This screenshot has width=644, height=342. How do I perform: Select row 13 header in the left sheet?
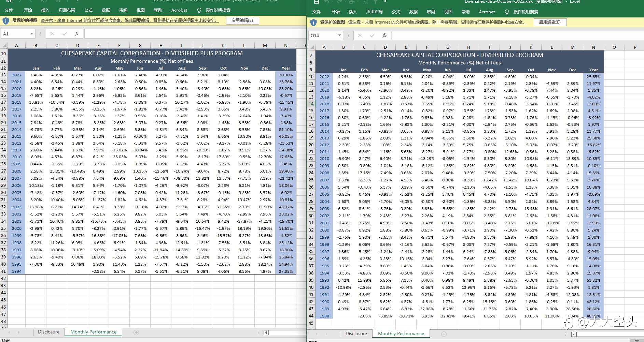tap(4, 75)
